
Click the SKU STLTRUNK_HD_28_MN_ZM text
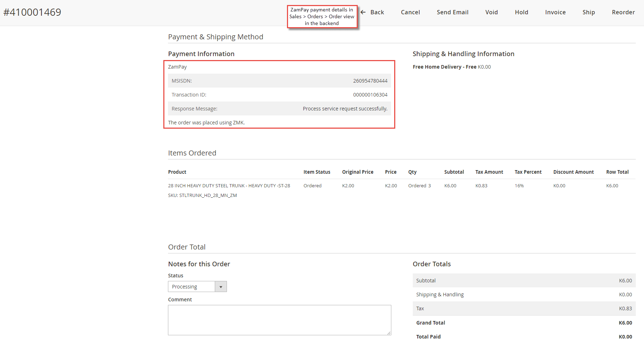point(202,196)
